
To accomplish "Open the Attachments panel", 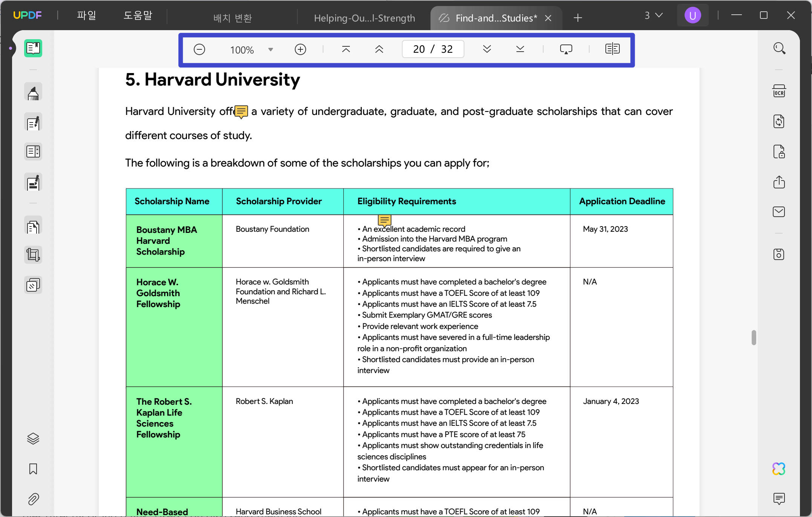I will point(33,499).
